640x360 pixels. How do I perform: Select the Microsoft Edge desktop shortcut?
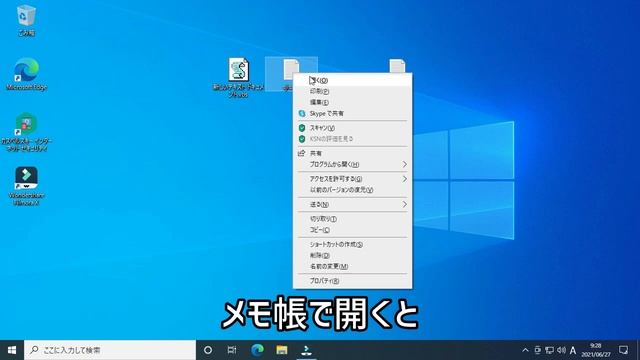[x=27, y=74]
